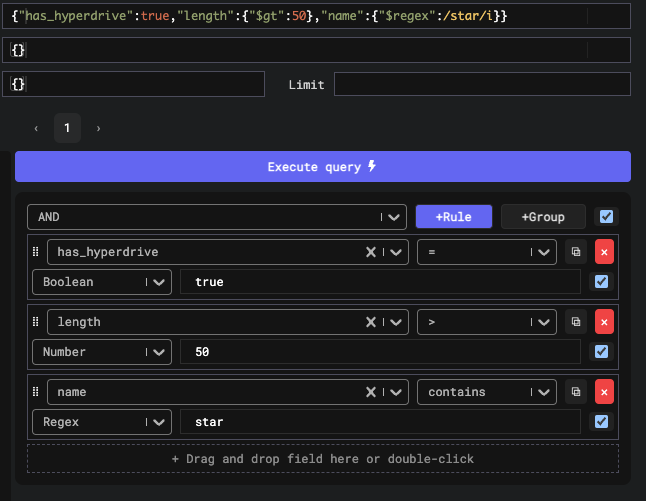Open the Number type dropdown
Screen dimensions: 646x501
point(102,352)
